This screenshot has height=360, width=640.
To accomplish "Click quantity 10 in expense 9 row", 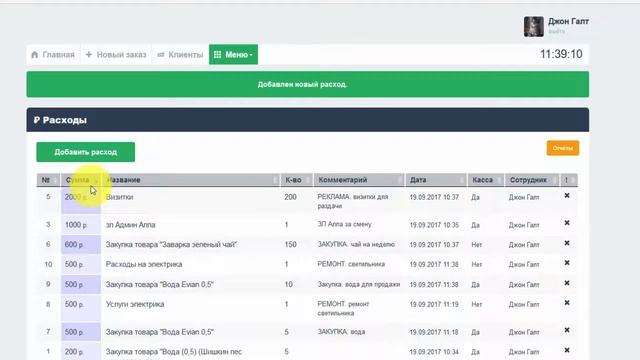I will (x=289, y=284).
